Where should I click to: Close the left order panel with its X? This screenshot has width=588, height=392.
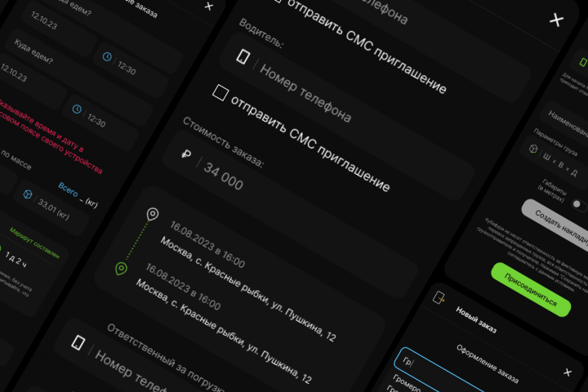[208, 7]
